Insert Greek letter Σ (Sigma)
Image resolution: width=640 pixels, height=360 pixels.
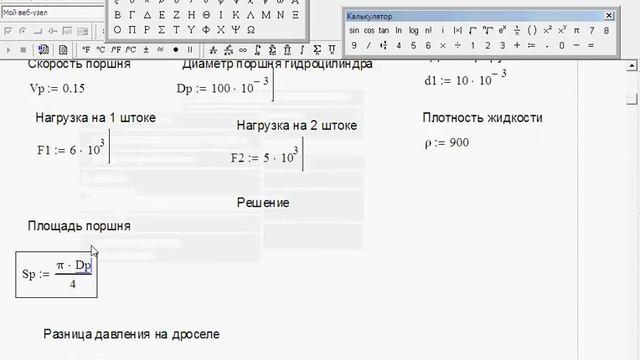click(x=162, y=30)
